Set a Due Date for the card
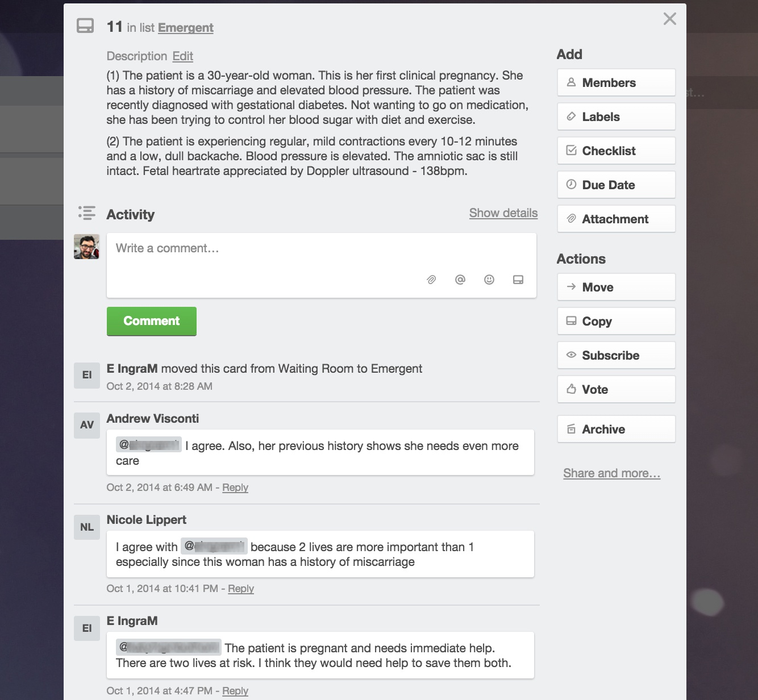The image size is (758, 700). click(616, 185)
